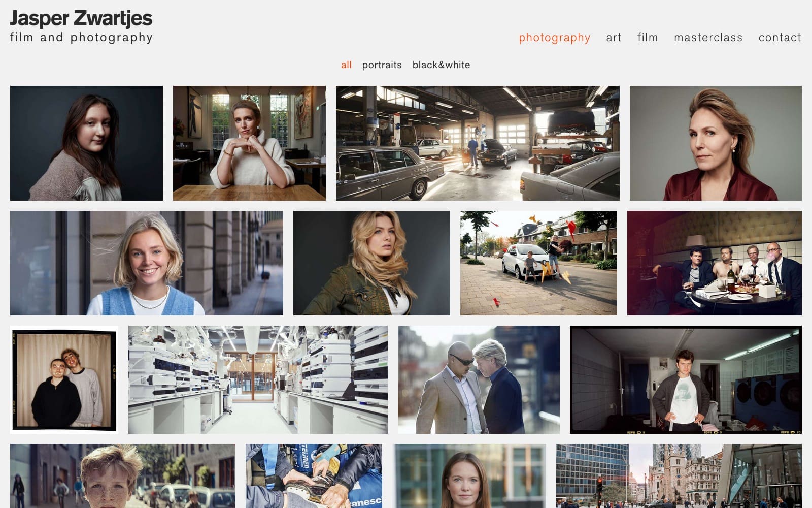View smiling blonde woman in blue vest
This screenshot has height=508, width=812.
coord(147,263)
